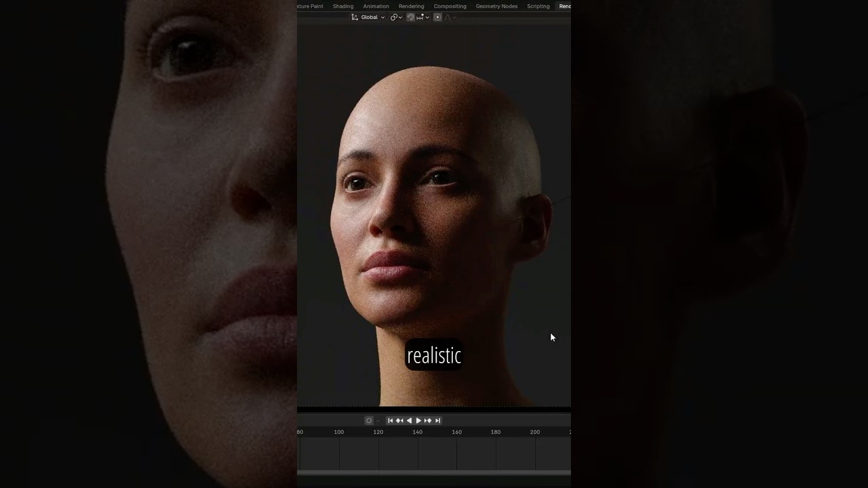The width and height of the screenshot is (868, 488).
Task: Play the animation forward
Action: (418, 420)
